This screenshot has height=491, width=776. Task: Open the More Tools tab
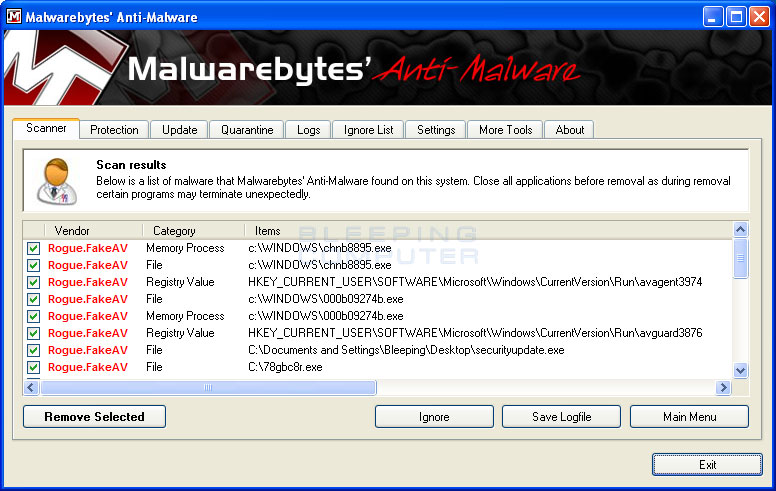(505, 130)
